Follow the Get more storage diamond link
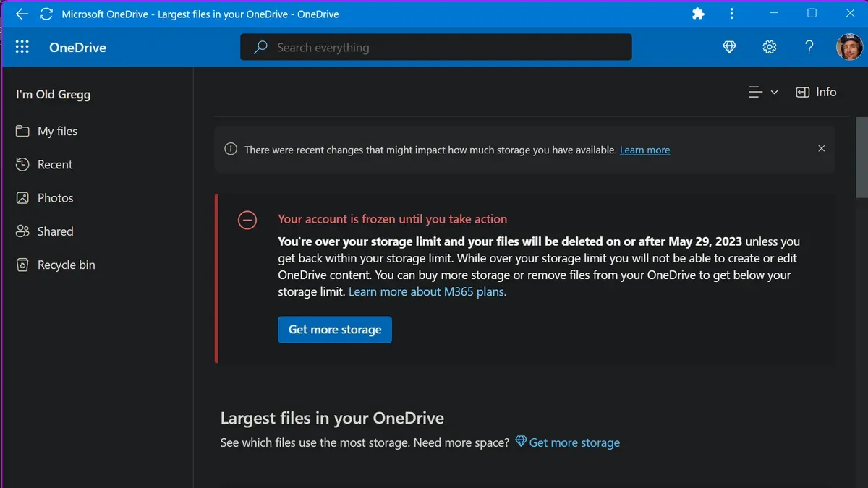This screenshot has width=868, height=488. click(567, 442)
